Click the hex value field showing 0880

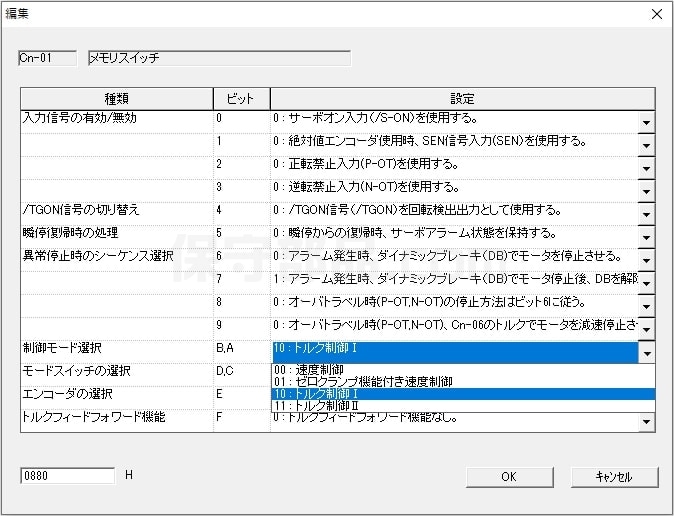click(66, 476)
